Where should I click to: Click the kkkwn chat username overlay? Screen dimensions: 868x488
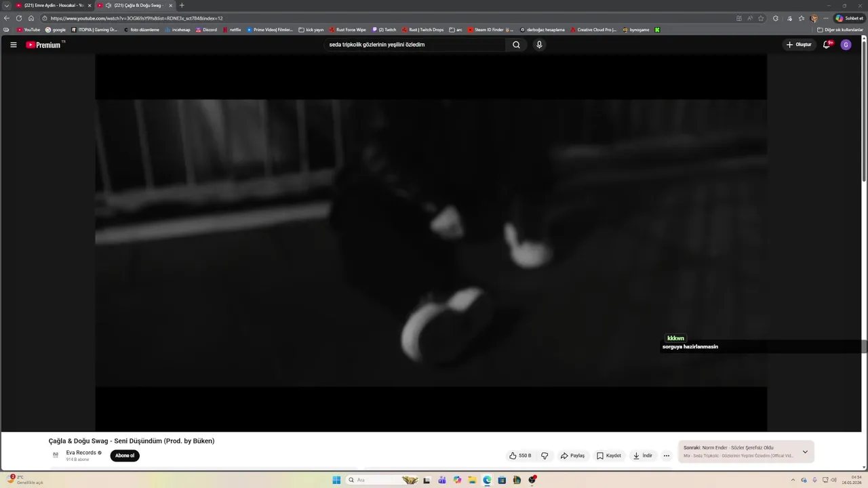(675, 338)
